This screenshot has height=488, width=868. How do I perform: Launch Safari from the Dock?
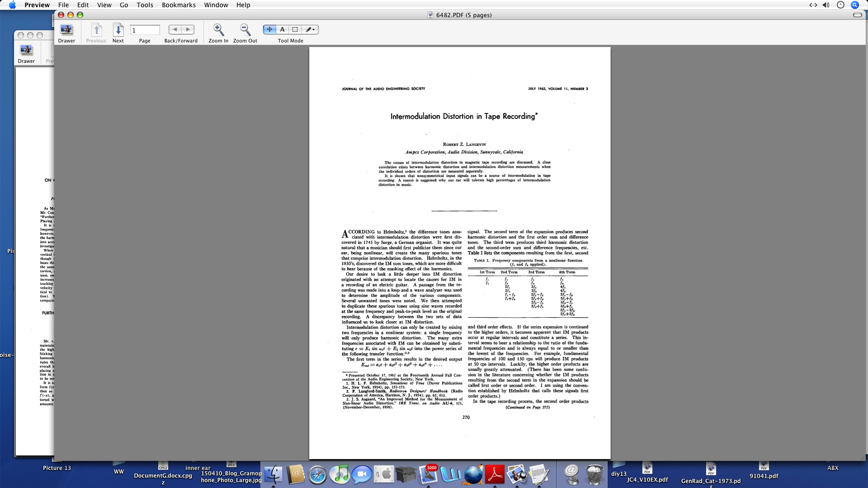pyautogui.click(x=318, y=475)
